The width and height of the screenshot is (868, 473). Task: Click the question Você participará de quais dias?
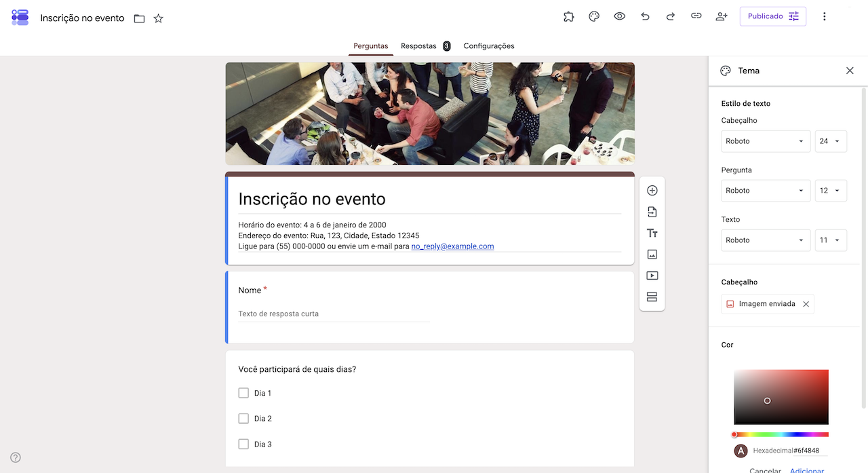[297, 369]
